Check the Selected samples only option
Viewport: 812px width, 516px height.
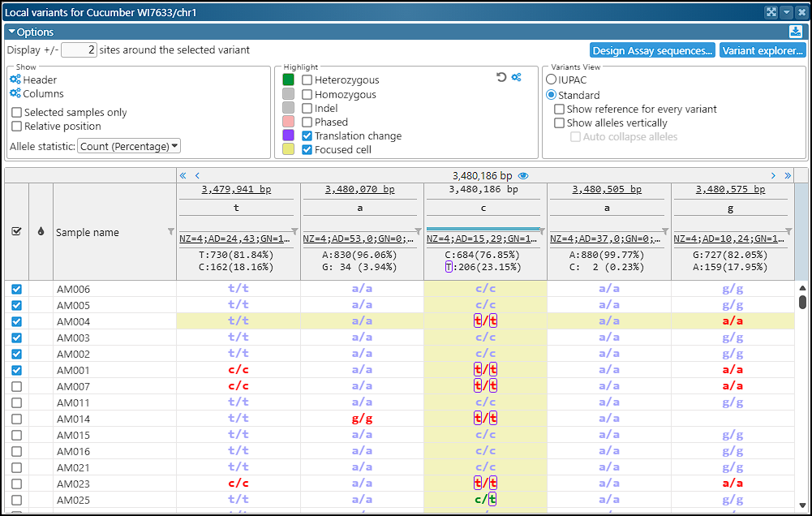(17, 113)
